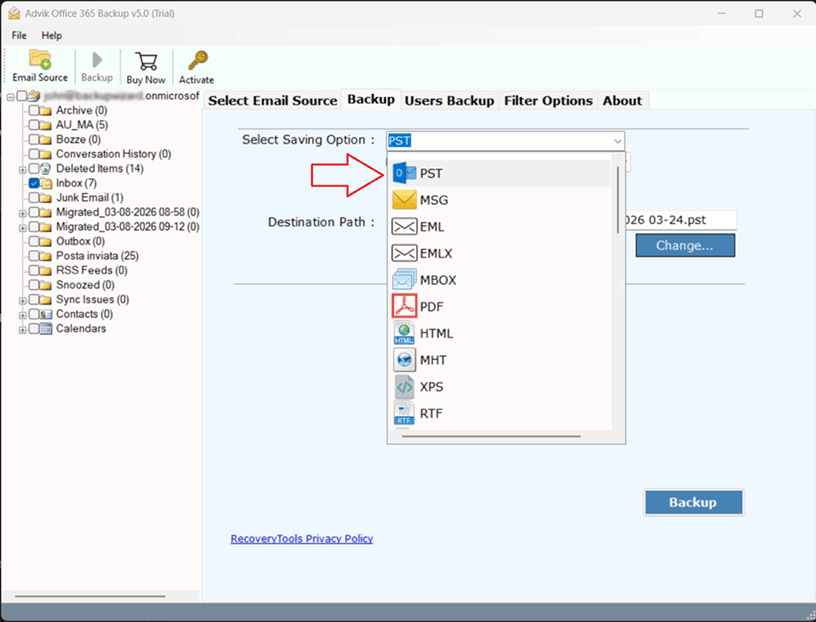Expand the Sync Issues node
The width and height of the screenshot is (816, 622).
click(x=22, y=301)
